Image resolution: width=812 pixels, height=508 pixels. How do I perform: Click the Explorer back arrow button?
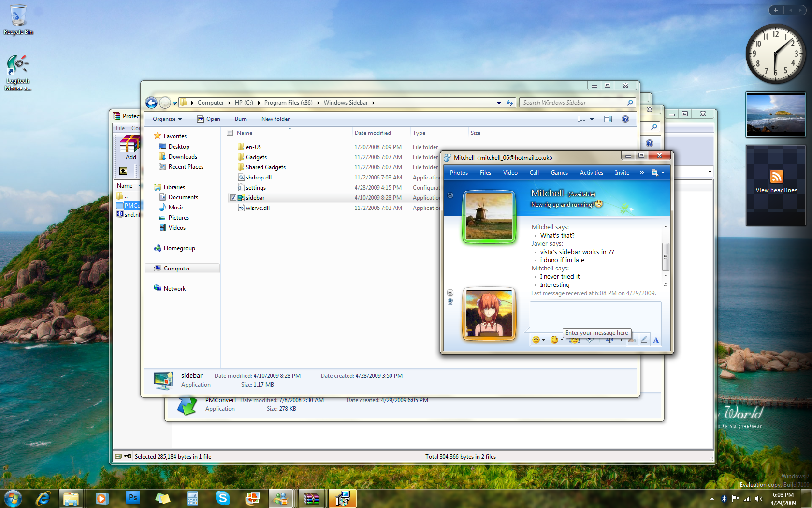pyautogui.click(x=151, y=103)
